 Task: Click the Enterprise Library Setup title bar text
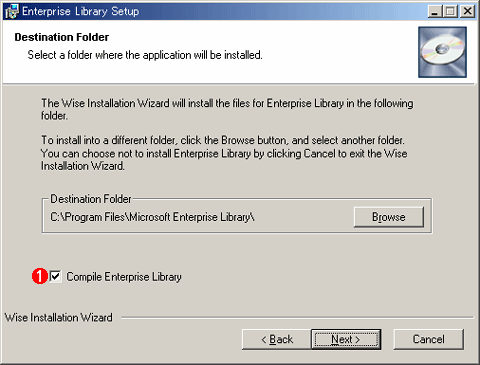(81, 12)
